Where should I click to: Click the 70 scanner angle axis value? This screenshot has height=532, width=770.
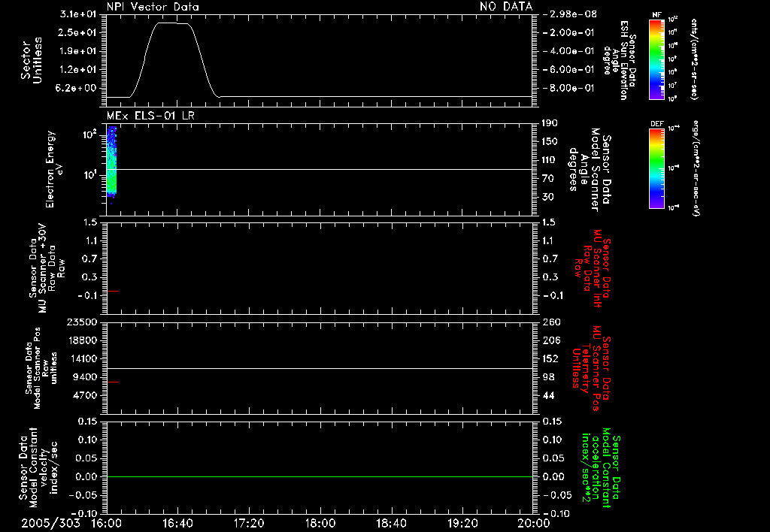pos(547,179)
